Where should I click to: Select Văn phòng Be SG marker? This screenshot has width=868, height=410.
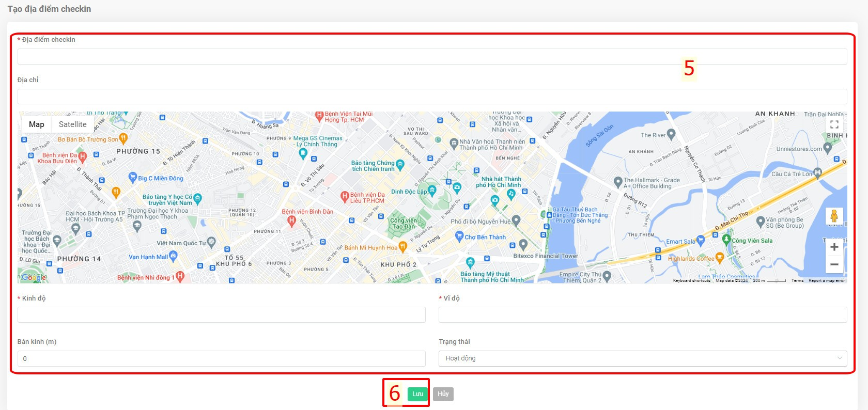click(x=760, y=222)
